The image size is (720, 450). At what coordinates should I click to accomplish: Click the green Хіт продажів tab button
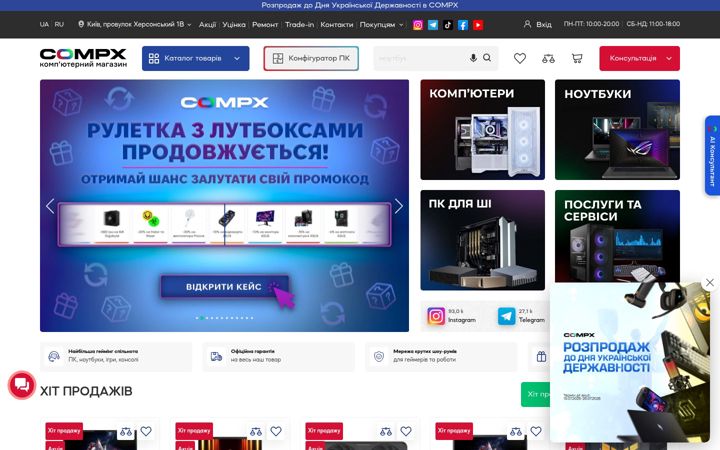pos(535,394)
